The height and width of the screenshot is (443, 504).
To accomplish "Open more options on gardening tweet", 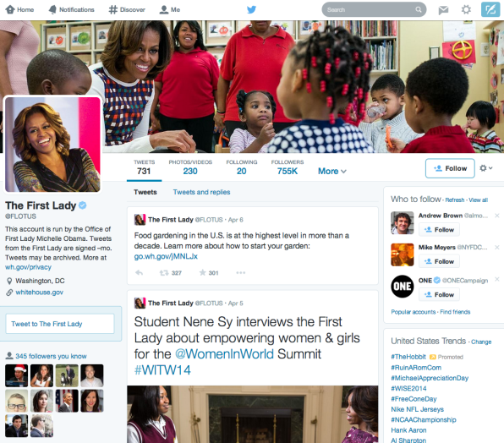I will 240,273.
